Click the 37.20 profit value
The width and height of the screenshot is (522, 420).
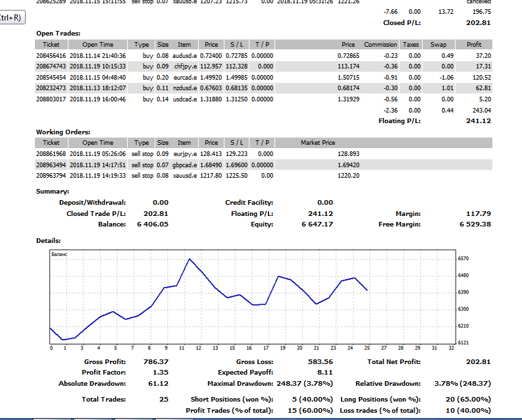(x=483, y=55)
